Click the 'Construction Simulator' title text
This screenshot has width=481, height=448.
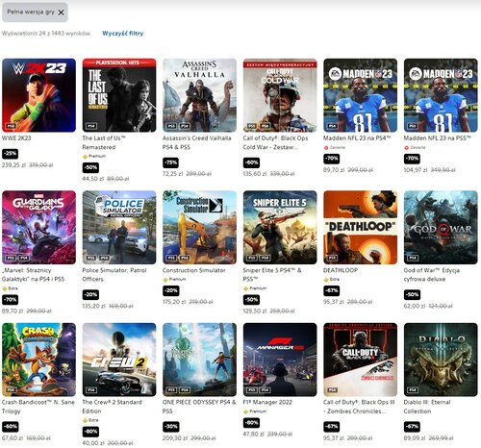click(194, 270)
